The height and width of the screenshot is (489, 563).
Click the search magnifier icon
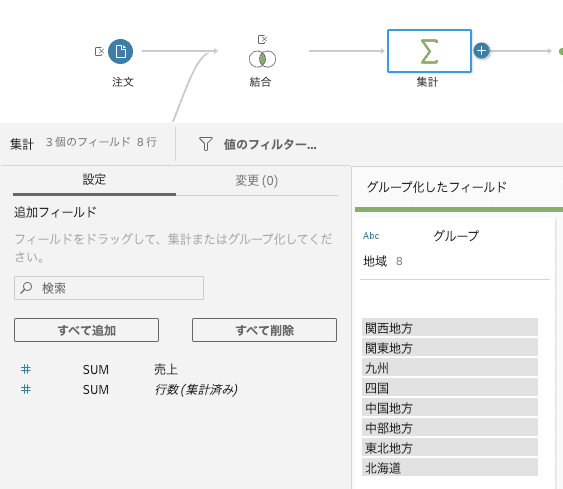(x=26, y=288)
